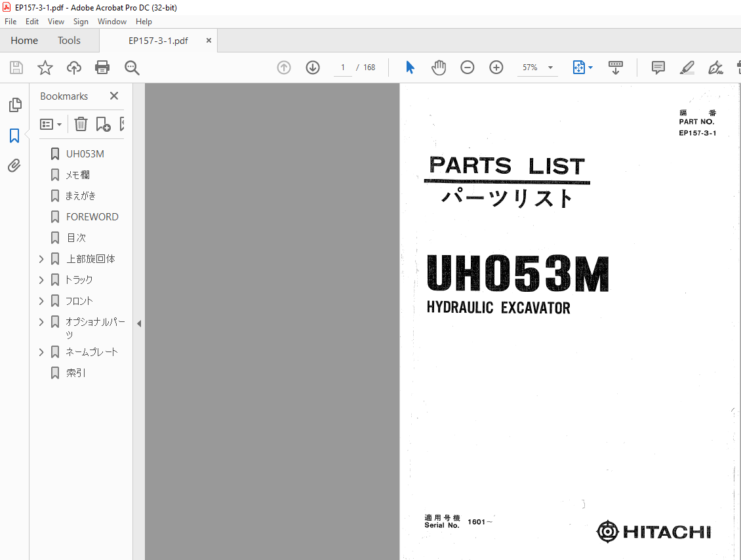The width and height of the screenshot is (741, 560).
Task: Open the トラック bookmark label
Action: [79, 280]
